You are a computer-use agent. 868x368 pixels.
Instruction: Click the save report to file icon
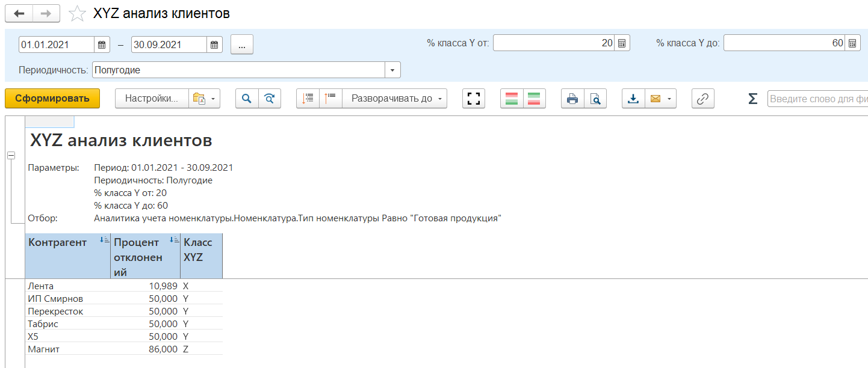coord(633,99)
